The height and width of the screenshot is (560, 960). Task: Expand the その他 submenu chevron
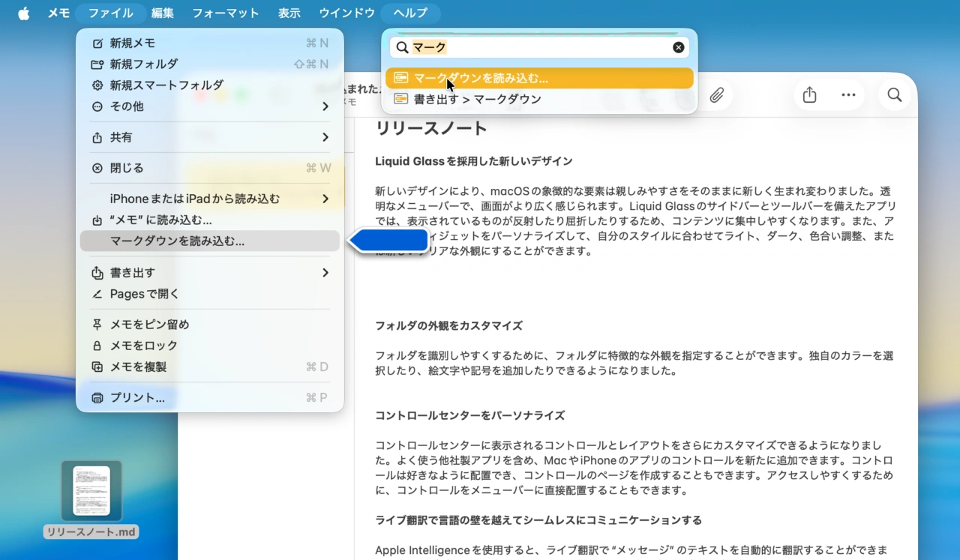pos(325,106)
